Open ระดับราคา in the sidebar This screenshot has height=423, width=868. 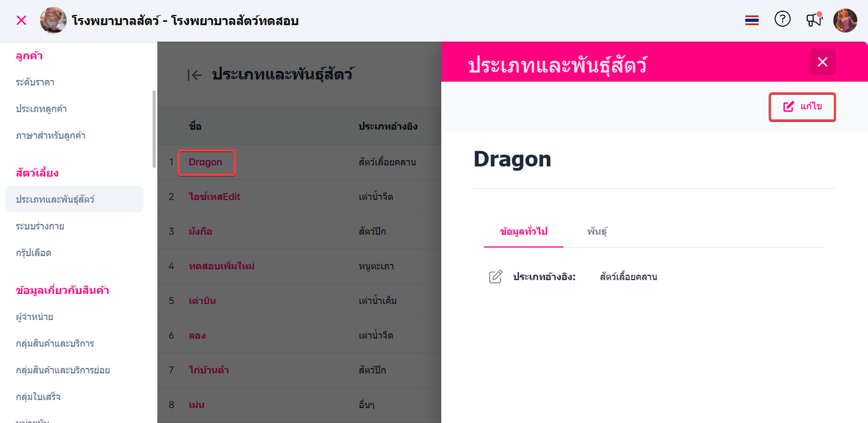pyautogui.click(x=35, y=82)
